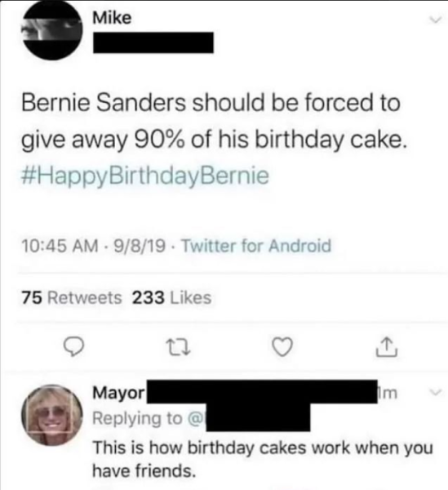The width and height of the screenshot is (448, 490).
Task: Click the Mayor display name in reply
Action: (x=119, y=393)
